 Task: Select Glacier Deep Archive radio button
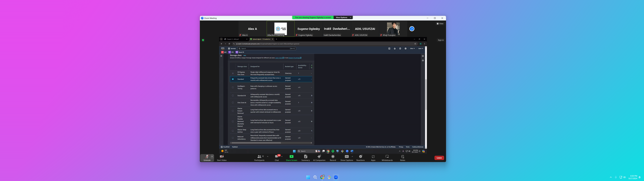pyautogui.click(x=233, y=131)
